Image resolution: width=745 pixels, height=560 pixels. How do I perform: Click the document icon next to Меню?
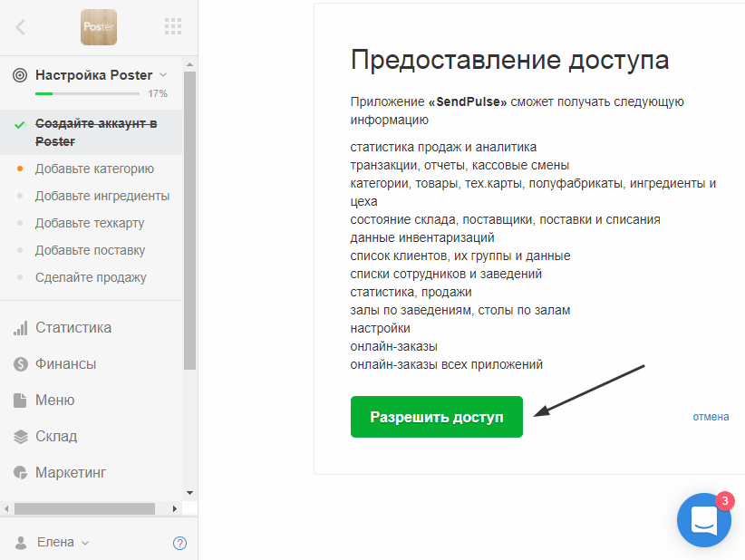[20, 401]
